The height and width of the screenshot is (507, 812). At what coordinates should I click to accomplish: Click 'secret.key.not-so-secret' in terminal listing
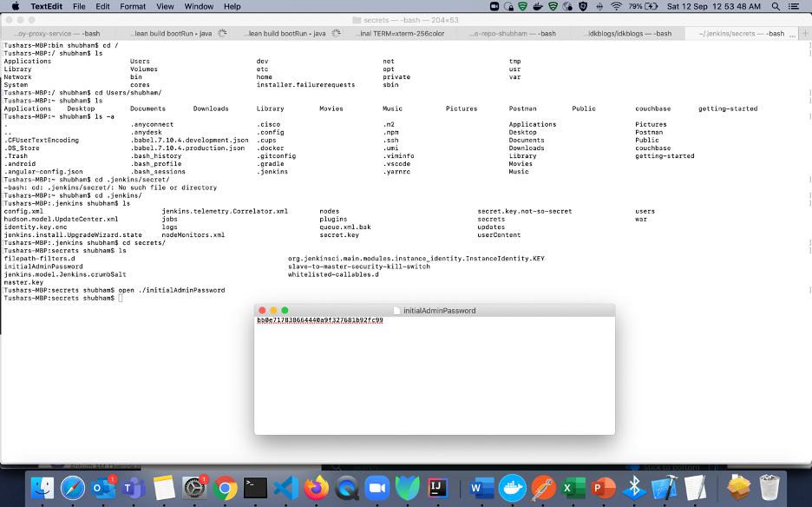tap(525, 212)
